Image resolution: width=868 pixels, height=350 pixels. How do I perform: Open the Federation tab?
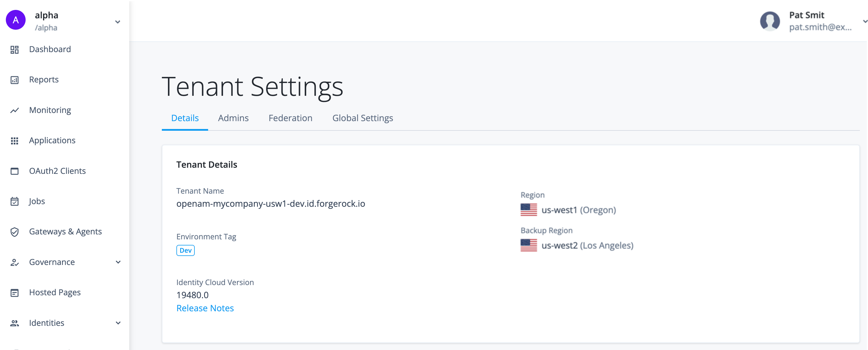click(290, 118)
